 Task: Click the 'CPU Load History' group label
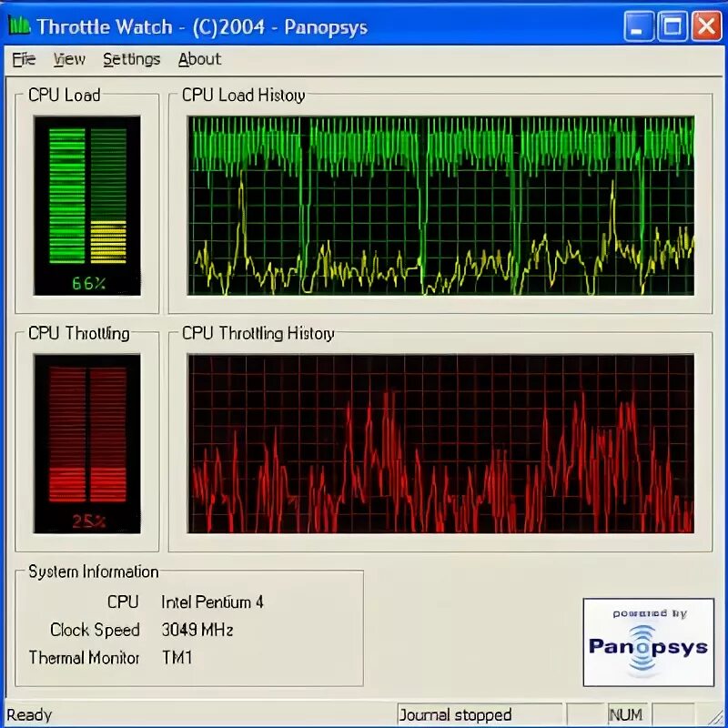[x=243, y=96]
